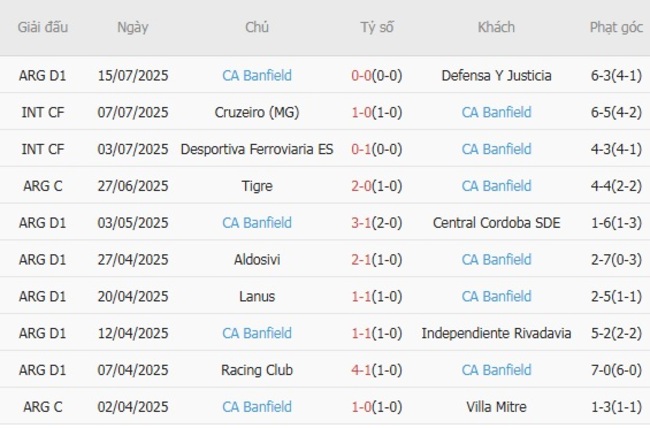Select the Villa Mitre team name
Viewport: 650px width, 428px height.
496,407
